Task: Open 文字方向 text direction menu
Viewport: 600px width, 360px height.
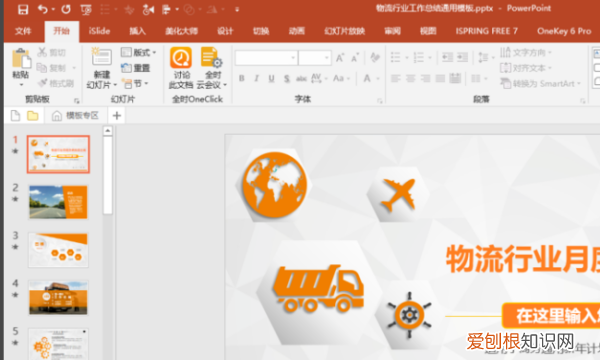Action: click(x=526, y=52)
